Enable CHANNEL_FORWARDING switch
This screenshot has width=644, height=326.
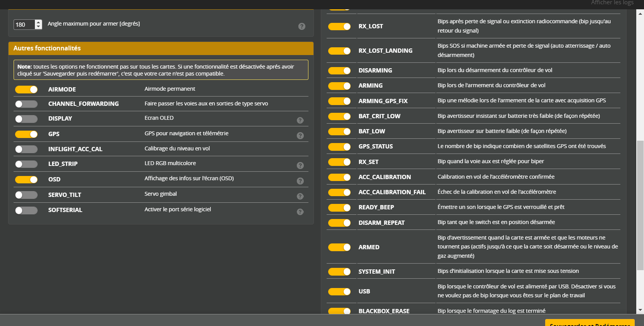click(26, 104)
